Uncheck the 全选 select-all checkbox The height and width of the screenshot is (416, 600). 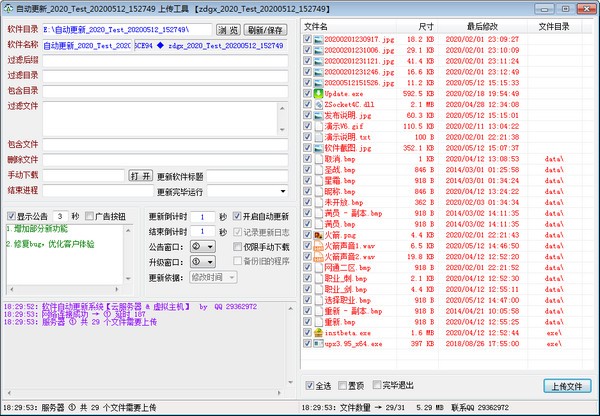[x=311, y=386]
